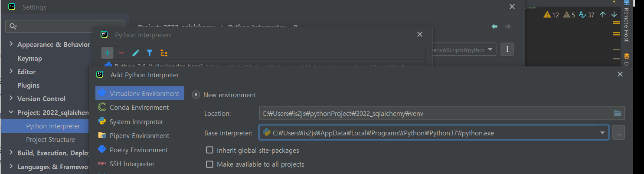The height and width of the screenshot is (174, 644).
Task: Expand Build, Execution, Deployment settings
Action: (11, 153)
